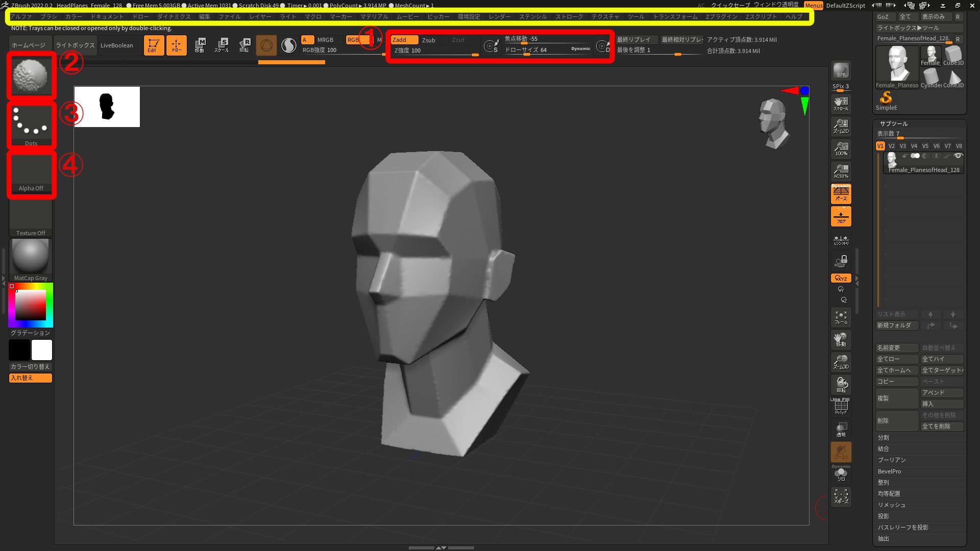The height and width of the screenshot is (551, 980).
Task: Adjust the Z Intensity (Z強度) slider
Action: 435,51
